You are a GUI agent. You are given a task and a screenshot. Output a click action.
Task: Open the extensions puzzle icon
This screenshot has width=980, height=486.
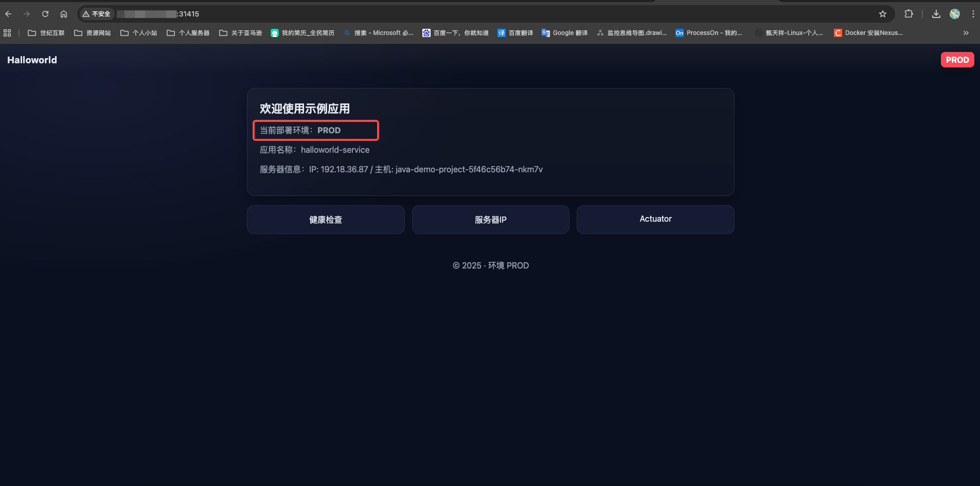coord(909,14)
